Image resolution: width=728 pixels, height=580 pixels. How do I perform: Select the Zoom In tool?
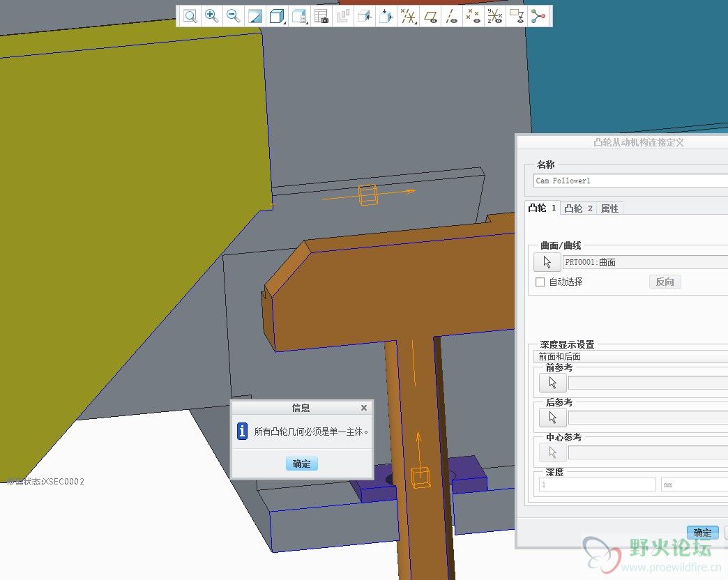212,16
